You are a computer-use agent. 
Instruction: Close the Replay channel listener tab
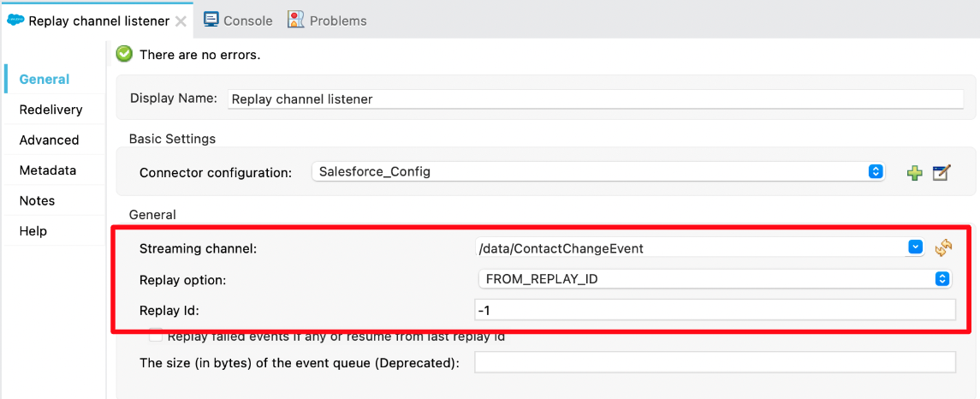coord(181,21)
